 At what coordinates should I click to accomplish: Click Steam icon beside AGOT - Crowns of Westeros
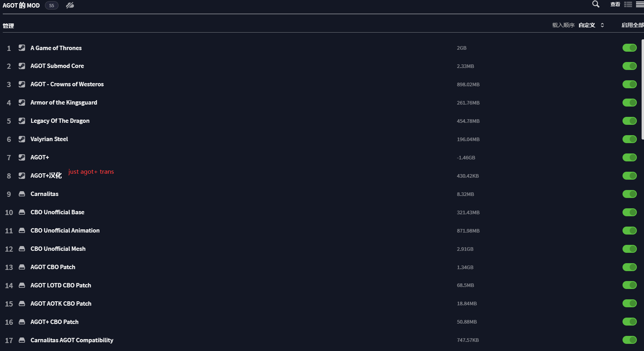(22, 84)
